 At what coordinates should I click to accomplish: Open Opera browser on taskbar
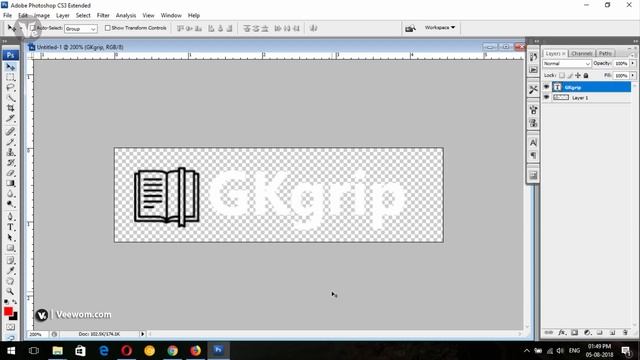point(127,351)
